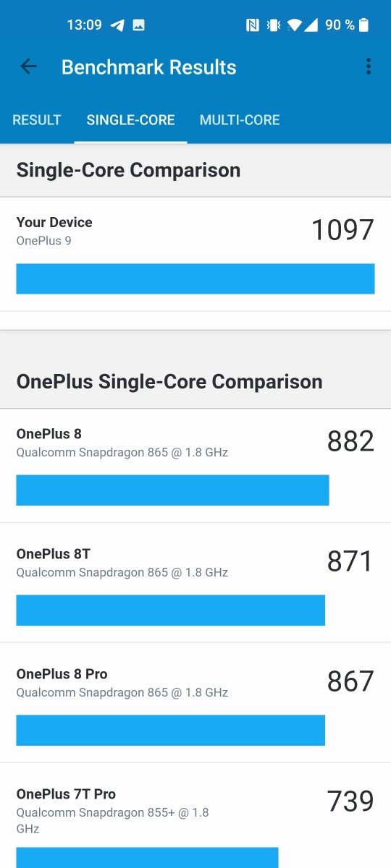Tap the battery status icon
The image size is (391, 868).
point(363,25)
